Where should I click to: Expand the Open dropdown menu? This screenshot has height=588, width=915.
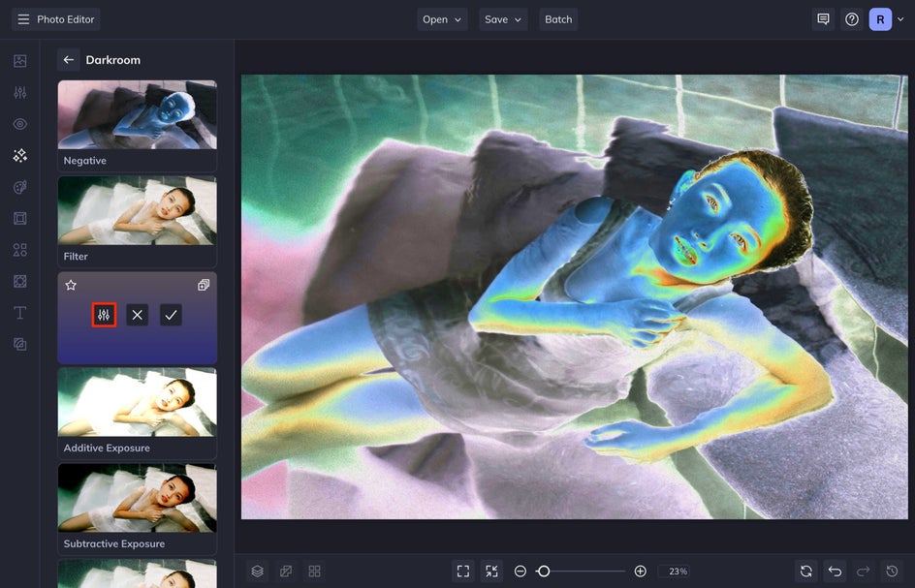[x=442, y=19]
